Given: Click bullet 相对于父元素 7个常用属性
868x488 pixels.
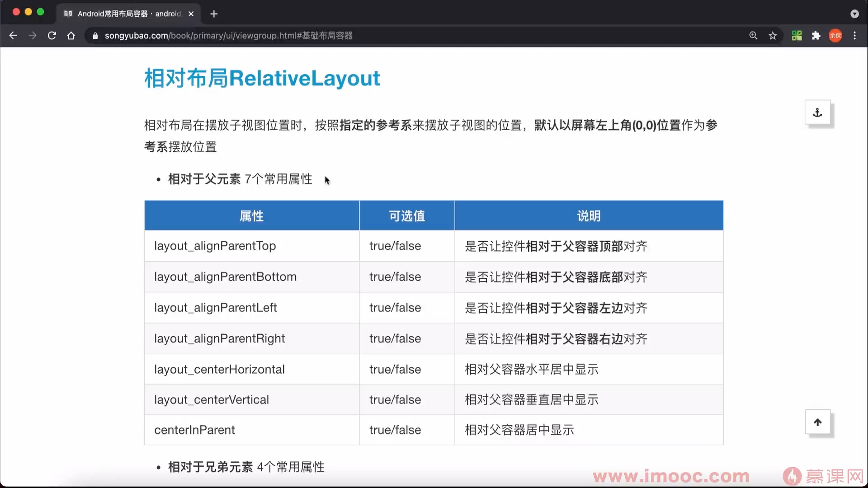Looking at the screenshot, I should pyautogui.click(x=240, y=179).
